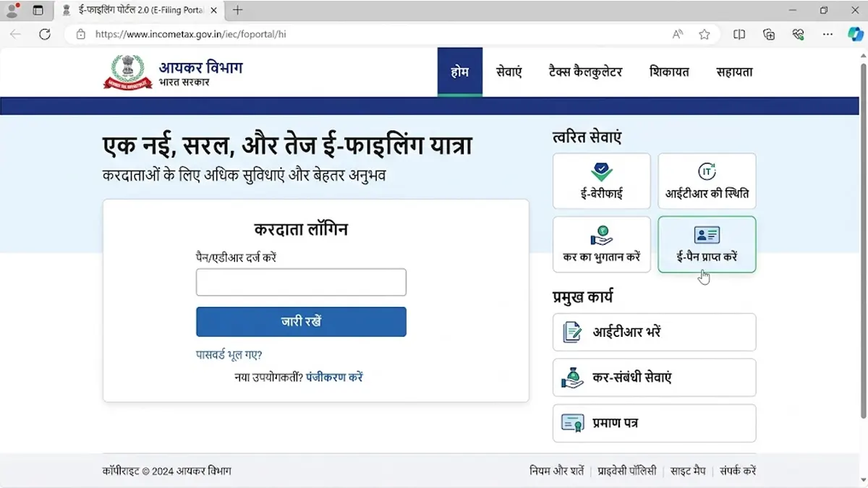Open the सहायता menu item
The height and width of the screenshot is (488, 868).
coord(735,72)
